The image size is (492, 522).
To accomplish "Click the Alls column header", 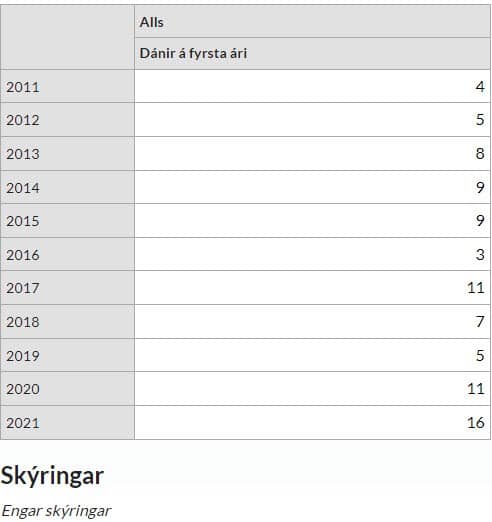I will coord(312,21).
